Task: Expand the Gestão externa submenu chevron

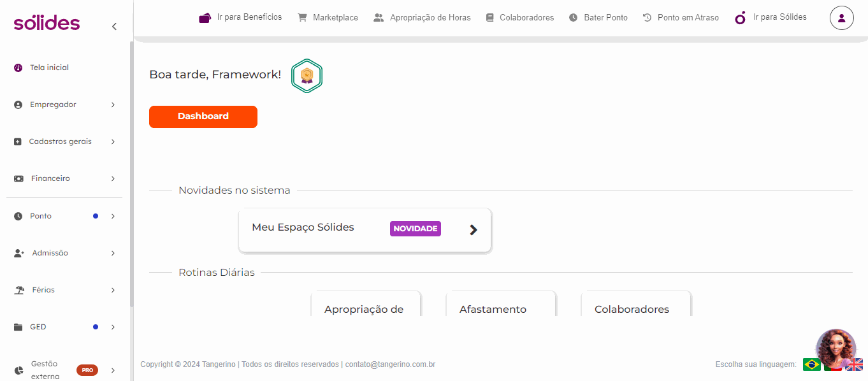Action: tap(113, 370)
